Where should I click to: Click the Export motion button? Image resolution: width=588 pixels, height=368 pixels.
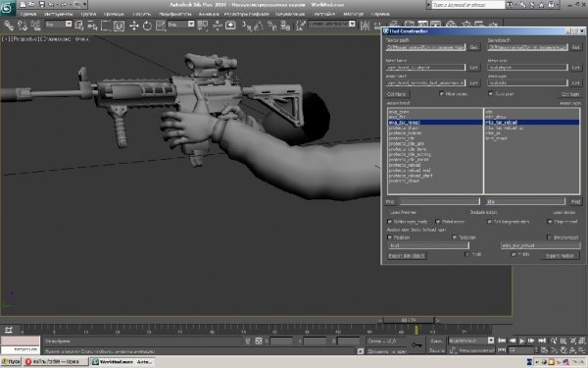pyautogui.click(x=561, y=256)
